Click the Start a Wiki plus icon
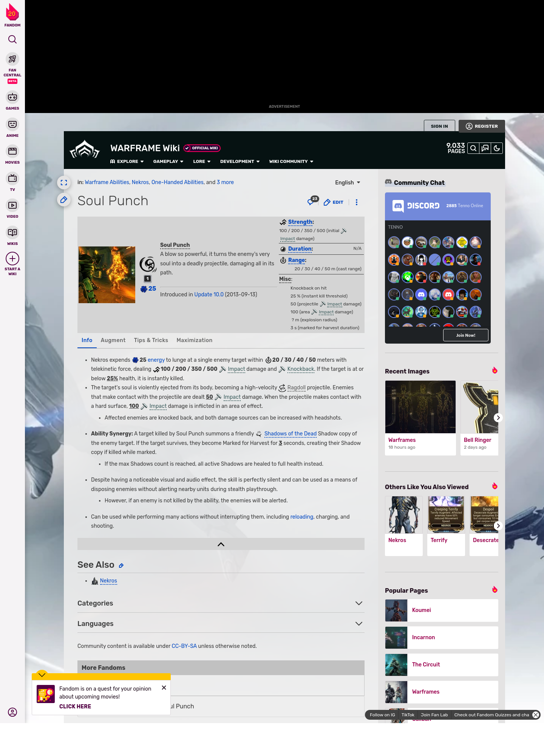This screenshot has height=756, width=544. click(12, 259)
